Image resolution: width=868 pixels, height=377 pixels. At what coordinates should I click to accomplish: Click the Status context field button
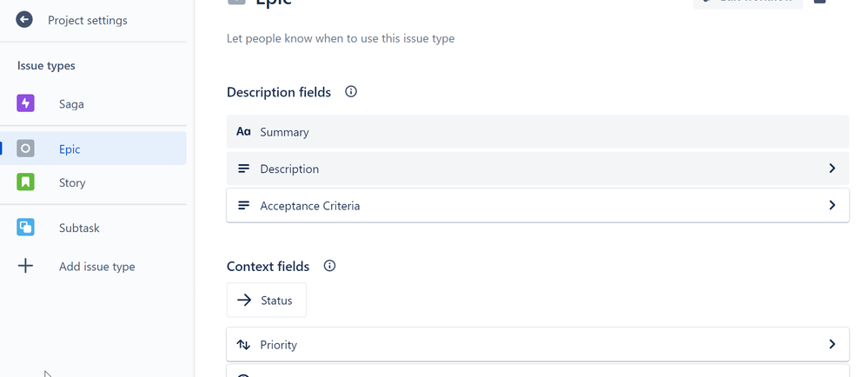[x=266, y=300]
